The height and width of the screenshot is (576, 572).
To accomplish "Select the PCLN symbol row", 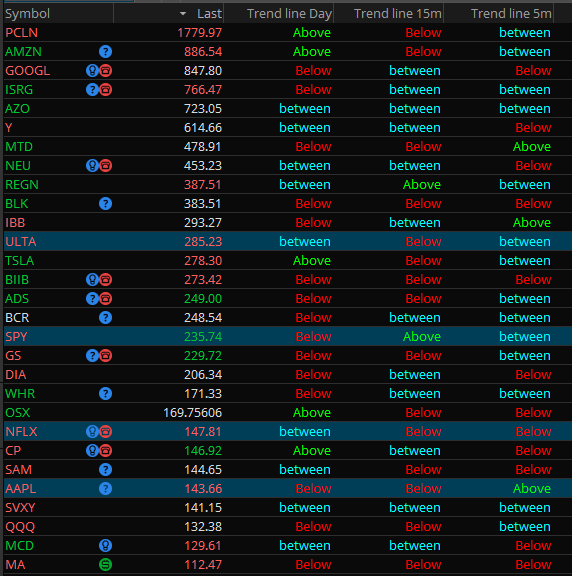I will (x=288, y=33).
